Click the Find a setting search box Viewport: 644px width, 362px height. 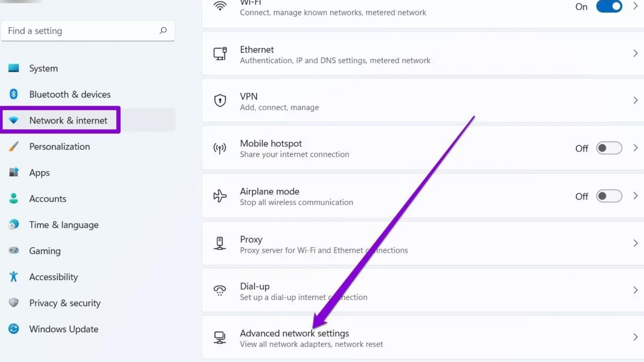point(80,31)
